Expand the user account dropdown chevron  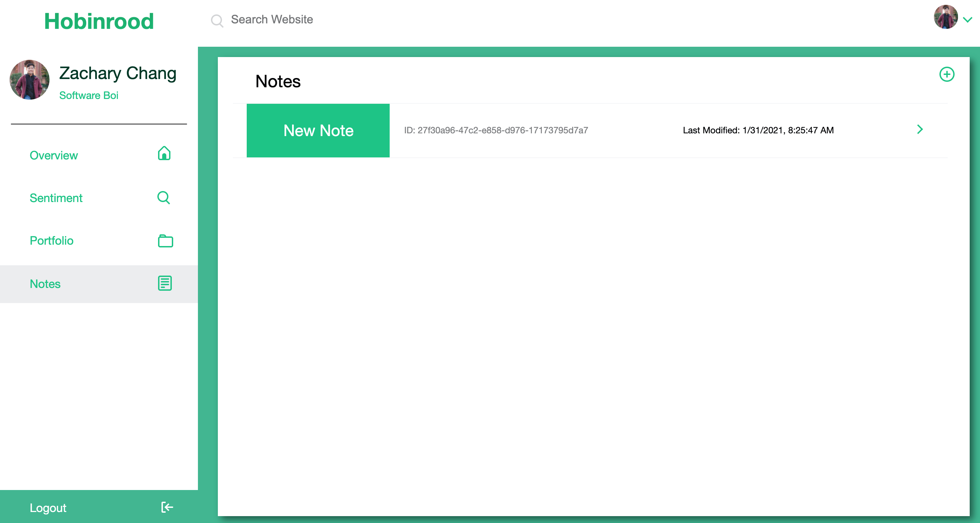pyautogui.click(x=967, y=19)
